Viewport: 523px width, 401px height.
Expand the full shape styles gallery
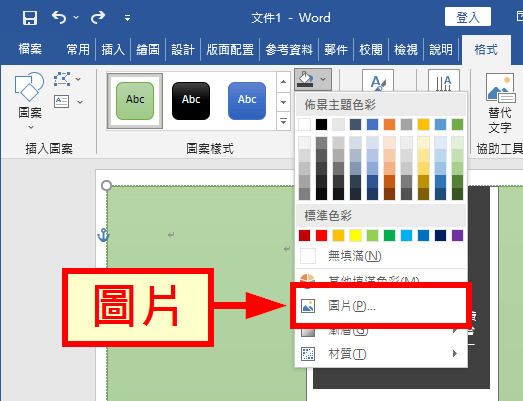[283, 121]
